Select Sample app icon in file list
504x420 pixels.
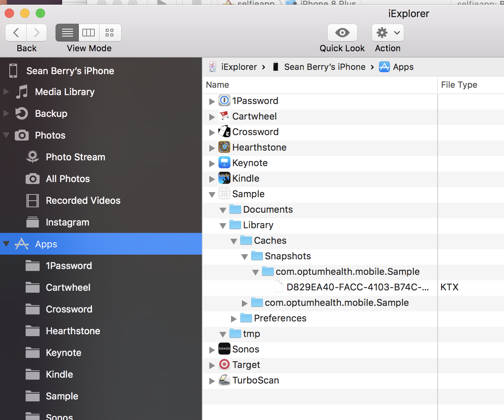click(224, 194)
